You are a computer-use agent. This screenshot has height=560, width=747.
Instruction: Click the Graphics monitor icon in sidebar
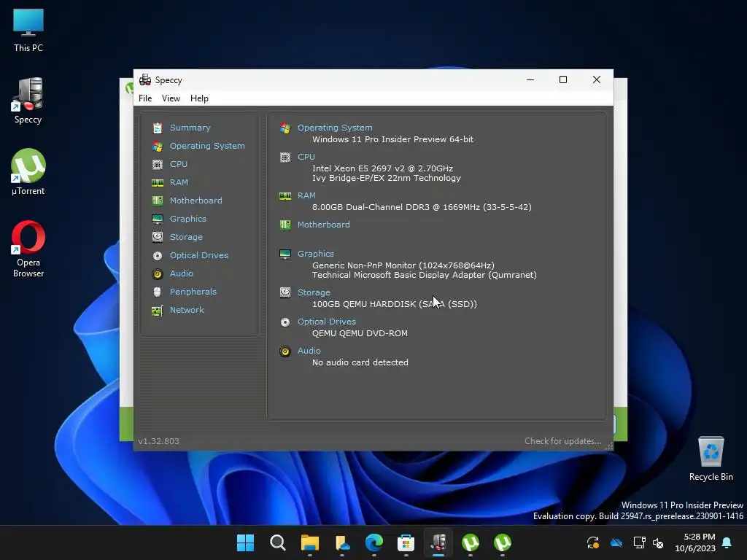point(158,219)
